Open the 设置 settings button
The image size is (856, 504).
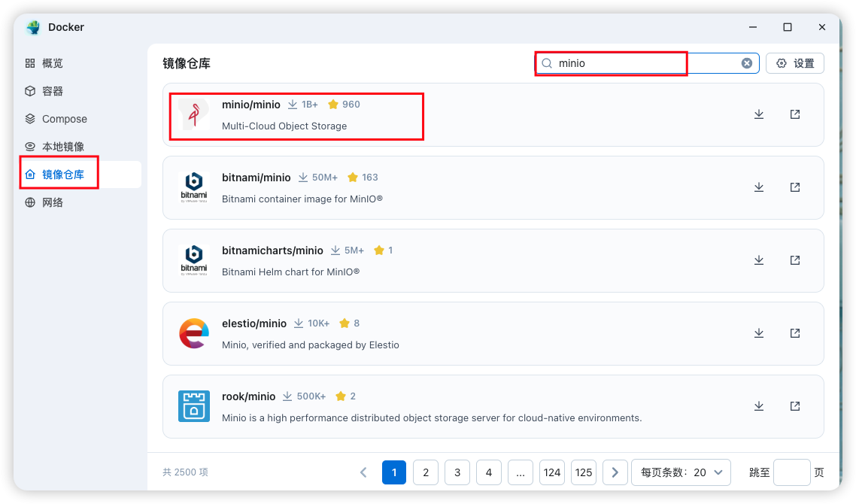(x=795, y=63)
